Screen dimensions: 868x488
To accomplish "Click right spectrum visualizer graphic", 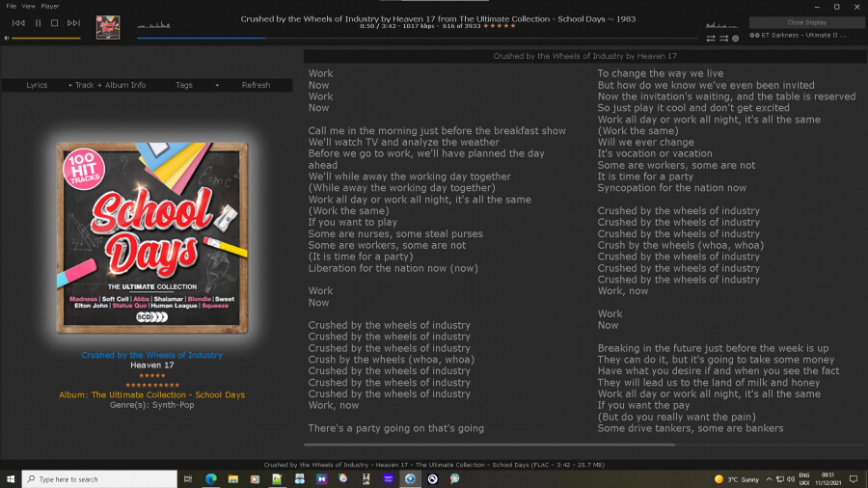I will click(x=721, y=25).
